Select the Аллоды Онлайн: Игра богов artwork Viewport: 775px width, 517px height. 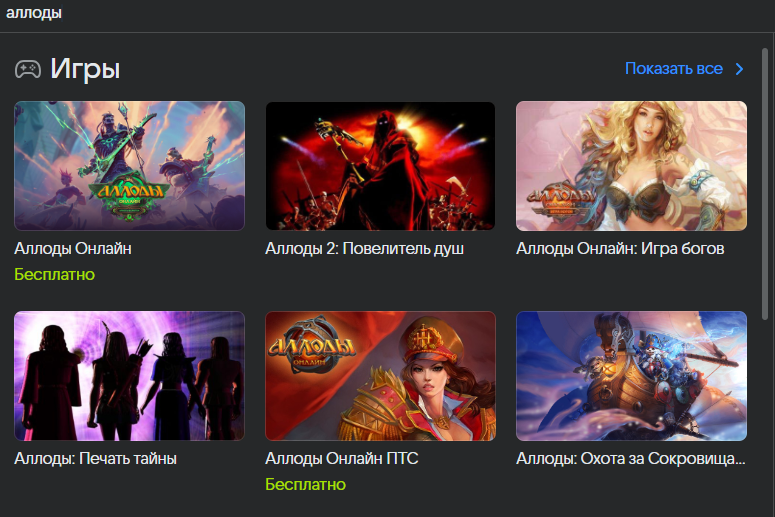(x=631, y=166)
